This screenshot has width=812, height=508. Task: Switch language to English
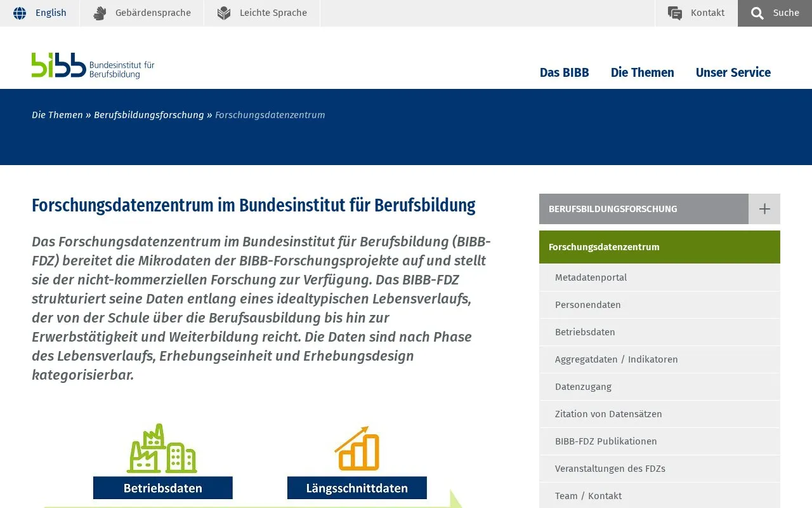51,13
